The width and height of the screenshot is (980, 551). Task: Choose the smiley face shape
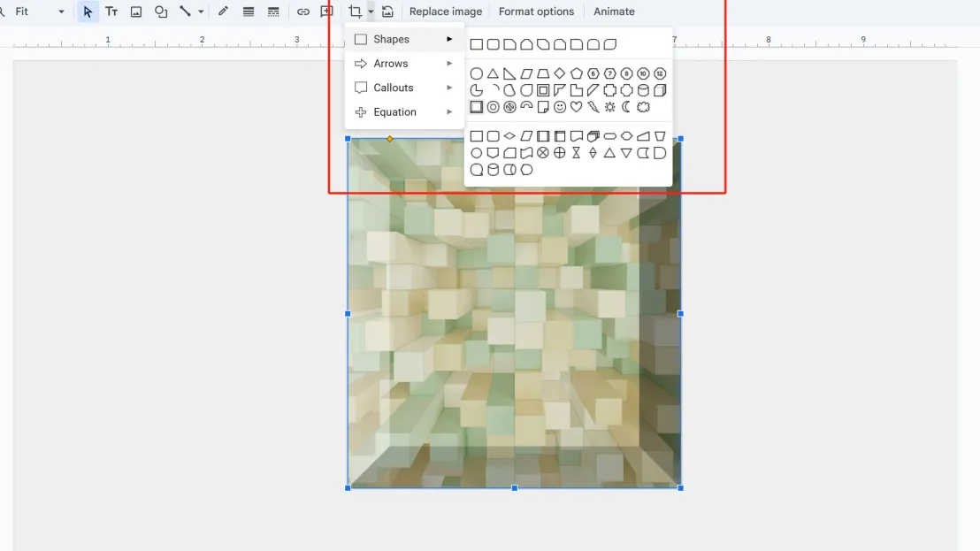(x=560, y=107)
